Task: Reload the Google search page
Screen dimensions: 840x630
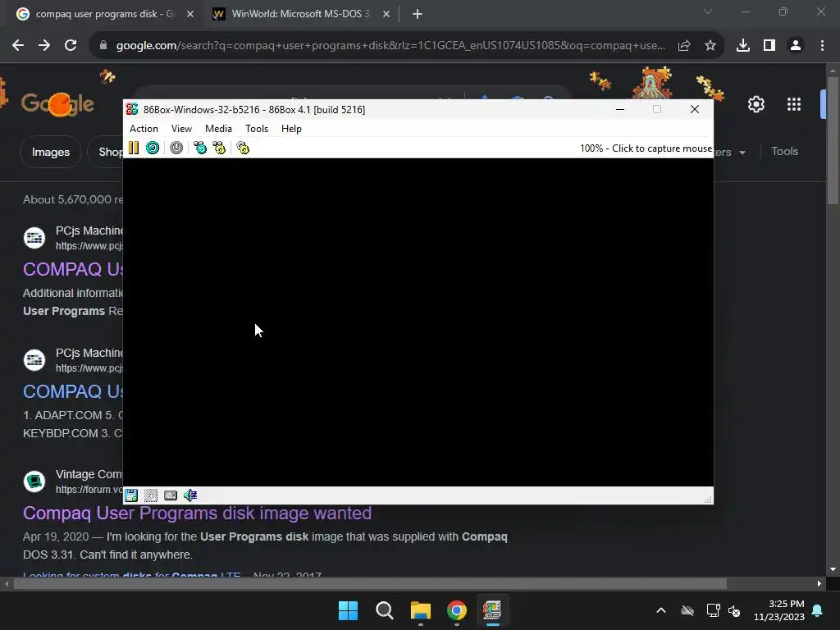Action: 71,46
